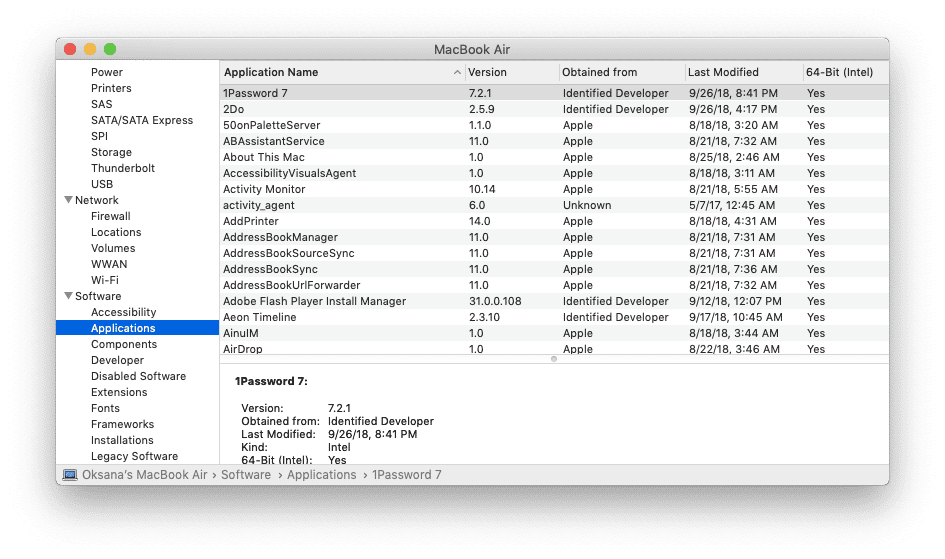Click the green zoom window button
The height and width of the screenshot is (559, 945).
click(110, 49)
